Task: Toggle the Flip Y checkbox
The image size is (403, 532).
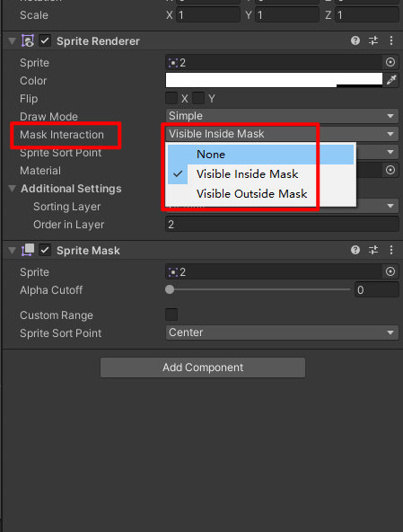Action: click(198, 98)
